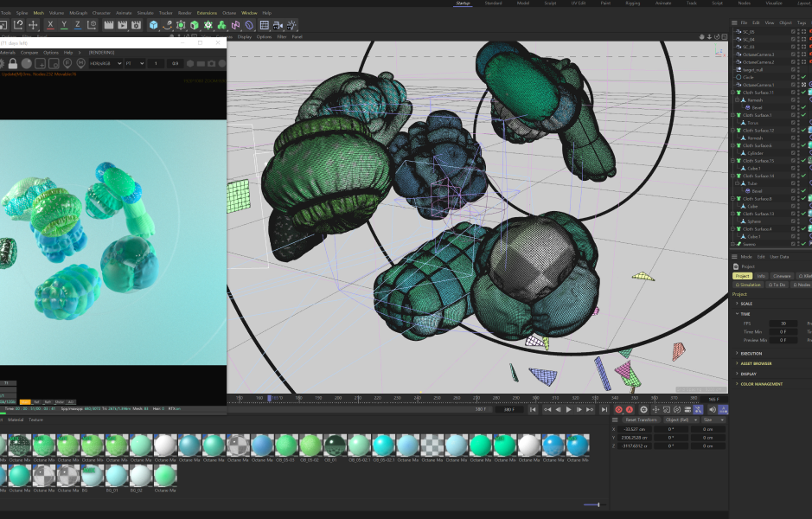Collapse the Cloth Surface.13 tree node
Screen dimensions: 812x519
point(732,214)
